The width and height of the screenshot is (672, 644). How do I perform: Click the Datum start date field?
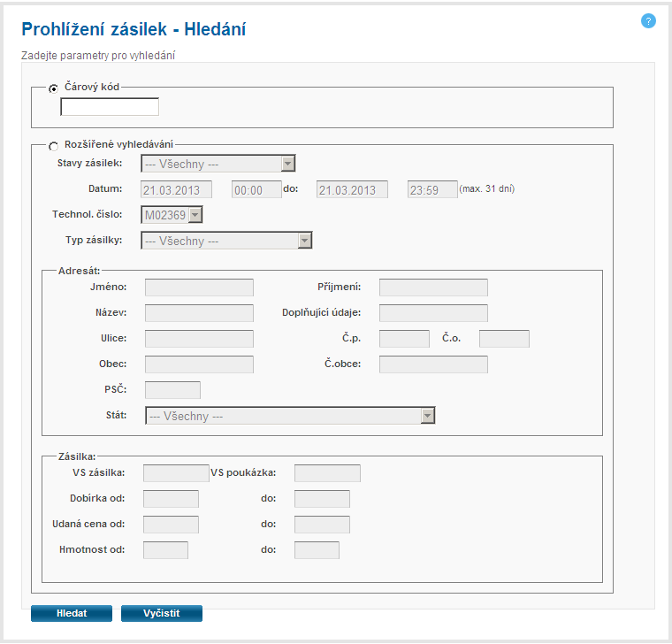pyautogui.click(x=177, y=189)
